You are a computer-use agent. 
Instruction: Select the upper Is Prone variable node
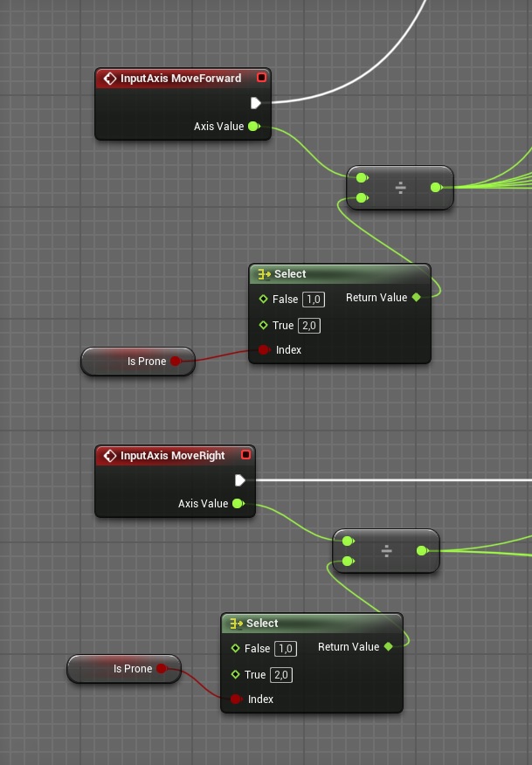tap(137, 362)
